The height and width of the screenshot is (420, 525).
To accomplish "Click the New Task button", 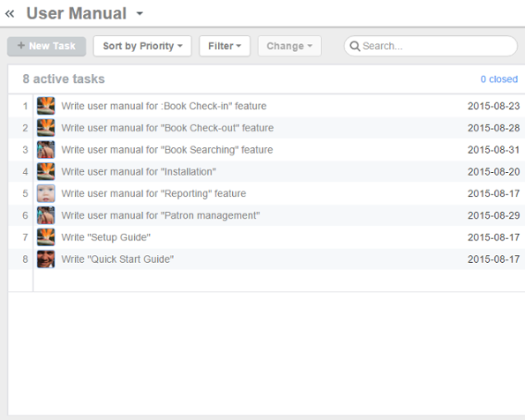I will pos(47,46).
